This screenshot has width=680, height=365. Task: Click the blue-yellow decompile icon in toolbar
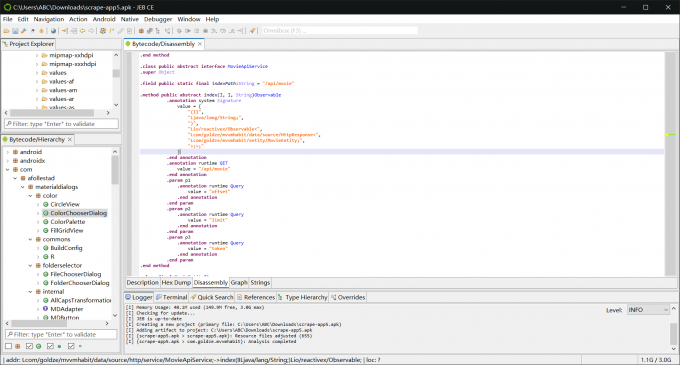tap(103, 31)
